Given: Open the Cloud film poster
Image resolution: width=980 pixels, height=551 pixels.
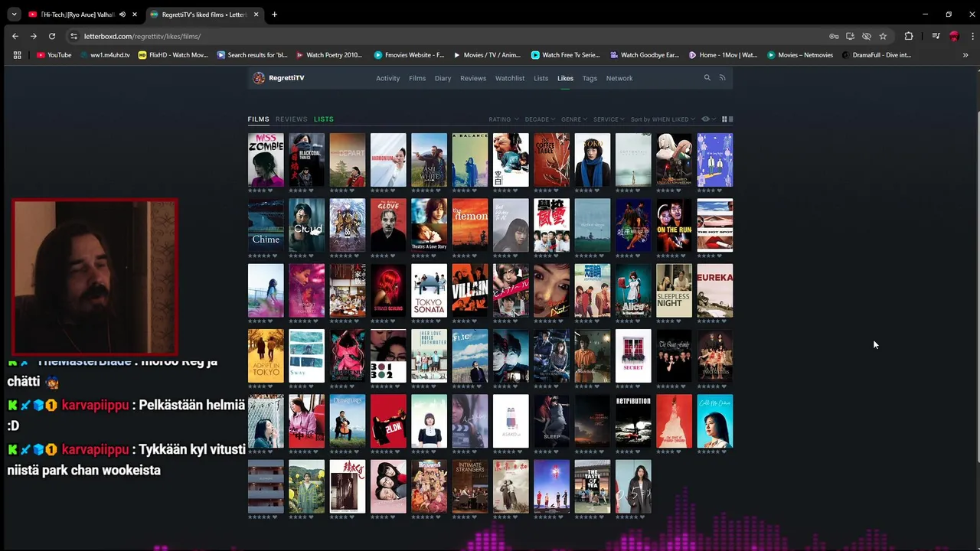Looking at the screenshot, I should (x=306, y=225).
